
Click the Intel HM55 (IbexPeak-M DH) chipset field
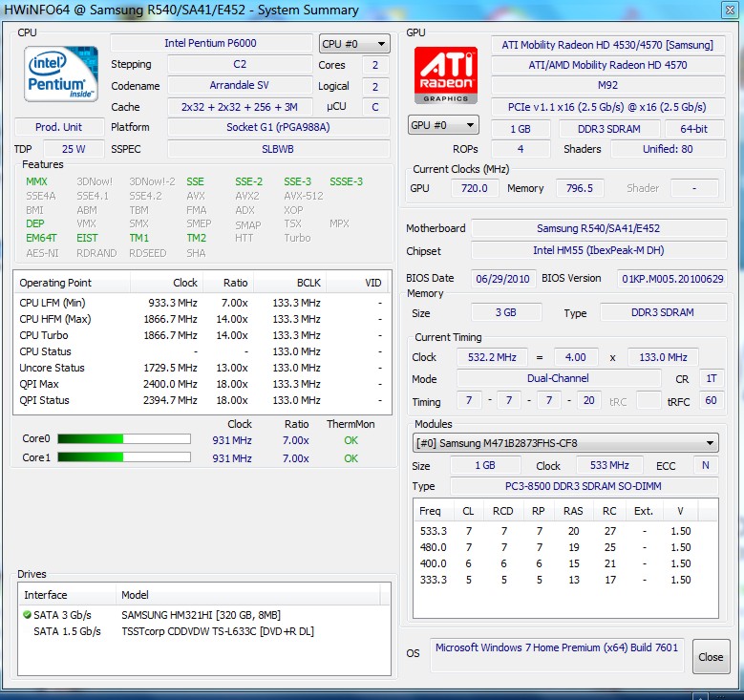tap(599, 250)
